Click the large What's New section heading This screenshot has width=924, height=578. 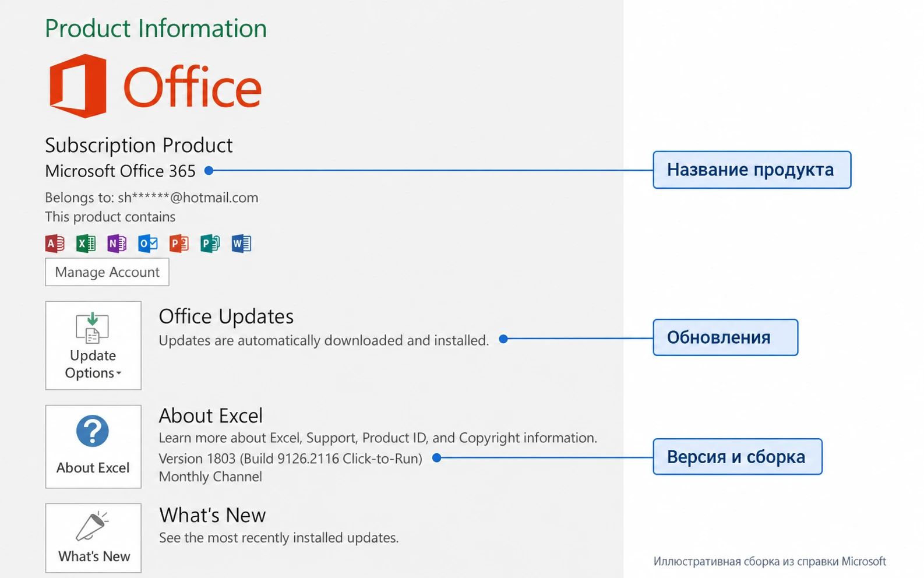click(x=212, y=515)
